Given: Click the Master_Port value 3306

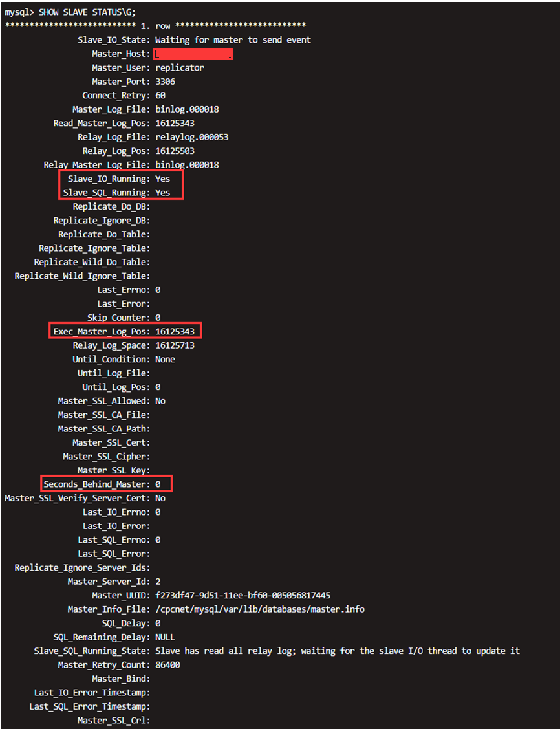Looking at the screenshot, I should pyautogui.click(x=166, y=82).
